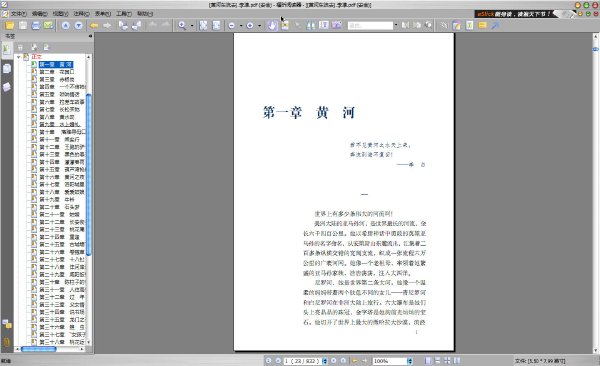
Task: Click the icon just right of the Hand tool
Action: [285, 26]
